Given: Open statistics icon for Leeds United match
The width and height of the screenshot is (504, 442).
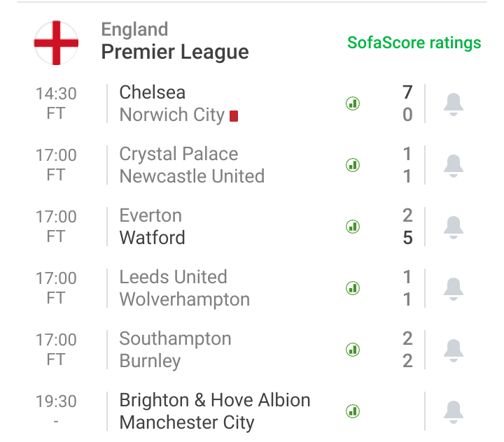Looking at the screenshot, I should 353,288.
